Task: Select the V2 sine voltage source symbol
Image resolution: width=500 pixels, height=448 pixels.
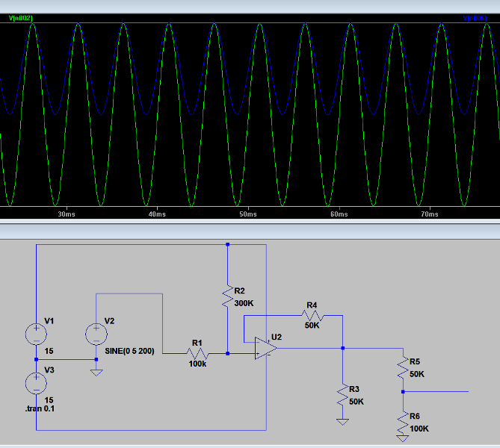Action: coord(96,334)
